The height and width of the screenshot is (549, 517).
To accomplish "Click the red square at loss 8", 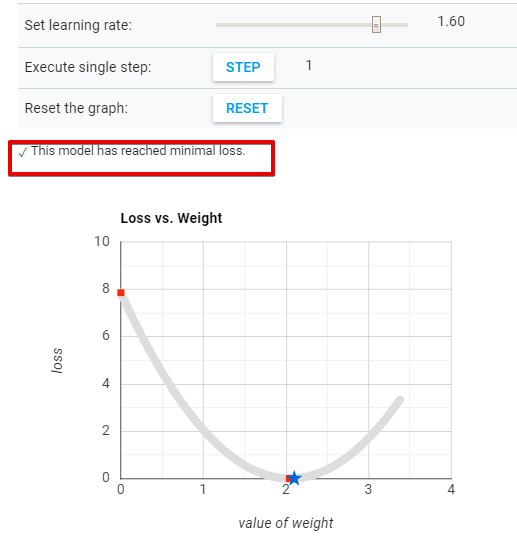I will point(121,292).
